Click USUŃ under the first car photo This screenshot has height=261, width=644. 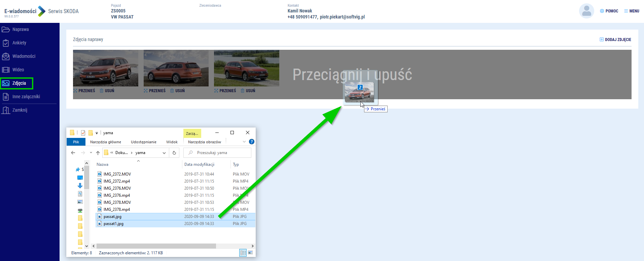click(x=107, y=91)
